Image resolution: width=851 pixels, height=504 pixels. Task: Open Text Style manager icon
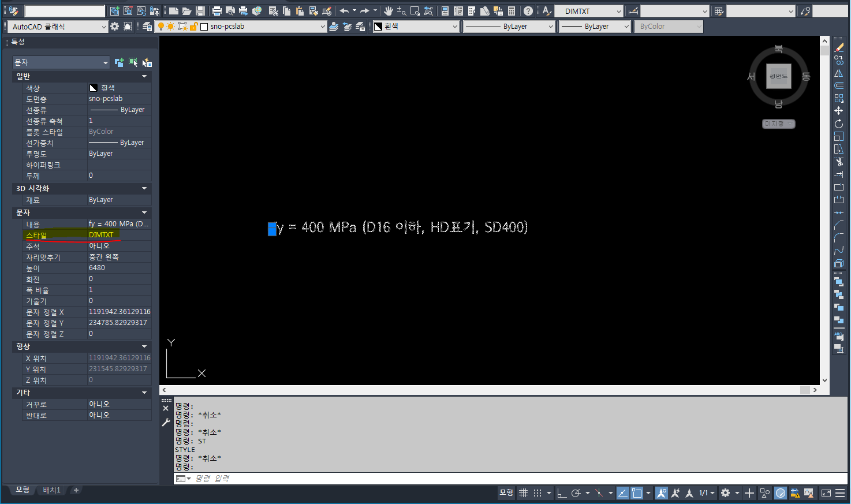pos(546,11)
